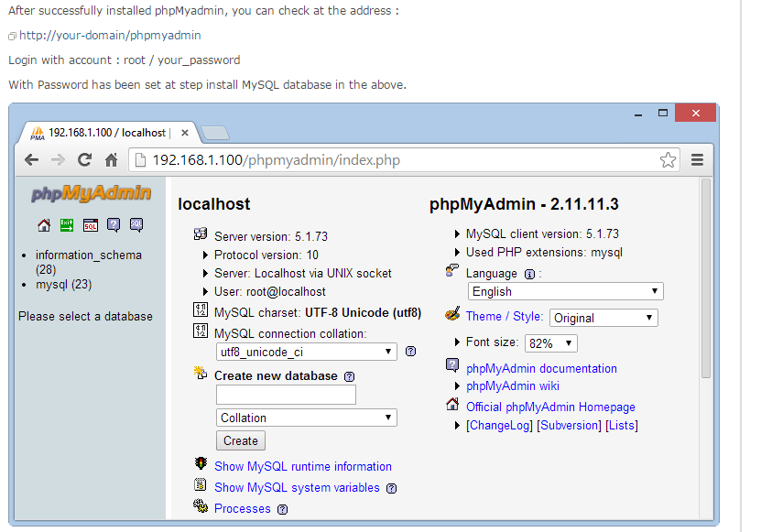This screenshot has height=532, width=761.
Task: Click browser reload button
Action: coord(84,160)
